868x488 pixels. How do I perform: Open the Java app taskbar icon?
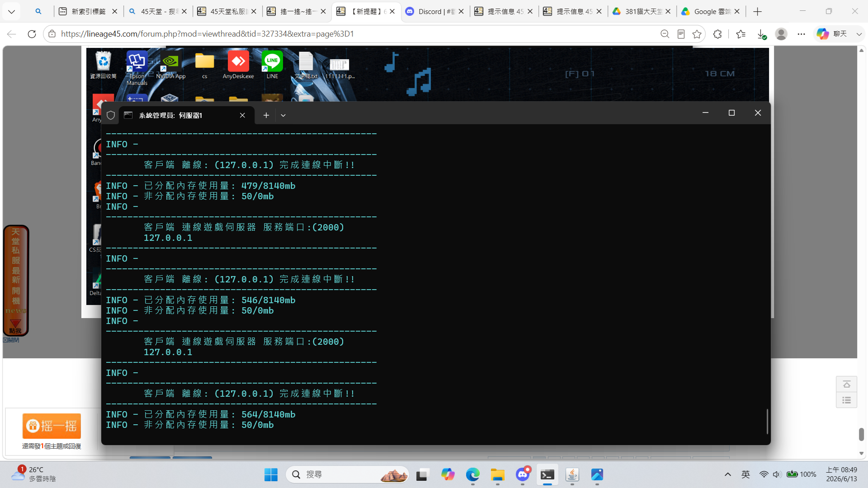coord(572,474)
